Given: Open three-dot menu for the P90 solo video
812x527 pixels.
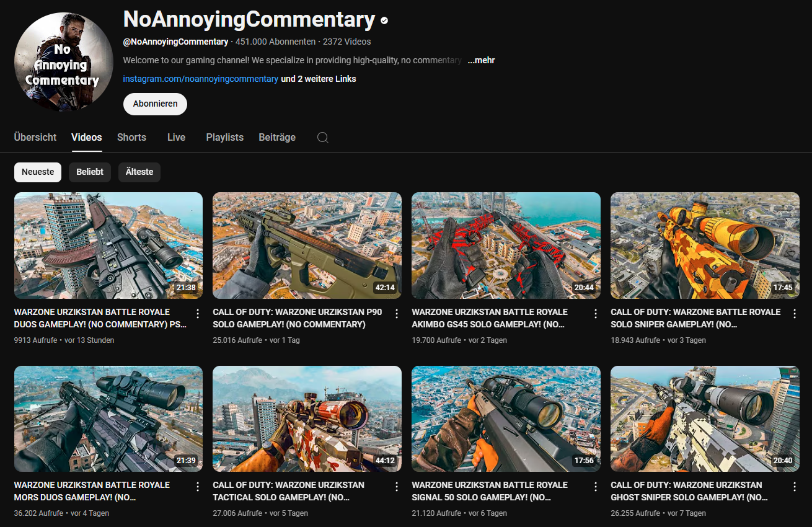Looking at the screenshot, I should (397, 314).
